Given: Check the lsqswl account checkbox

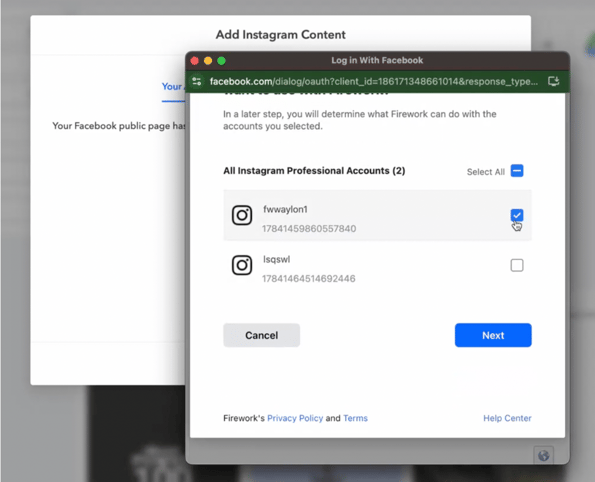Looking at the screenshot, I should pyautogui.click(x=517, y=265).
